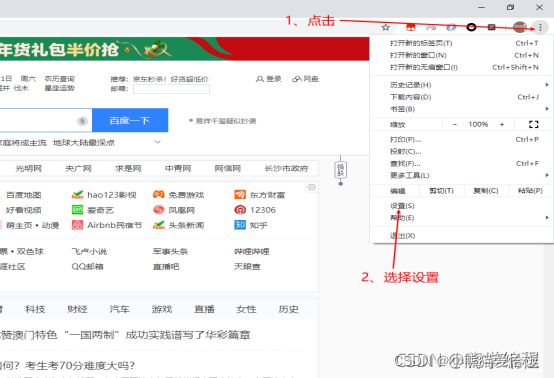This screenshot has width=554, height=378.
Task: Switch to the 女性 news tab
Action: coord(246,309)
